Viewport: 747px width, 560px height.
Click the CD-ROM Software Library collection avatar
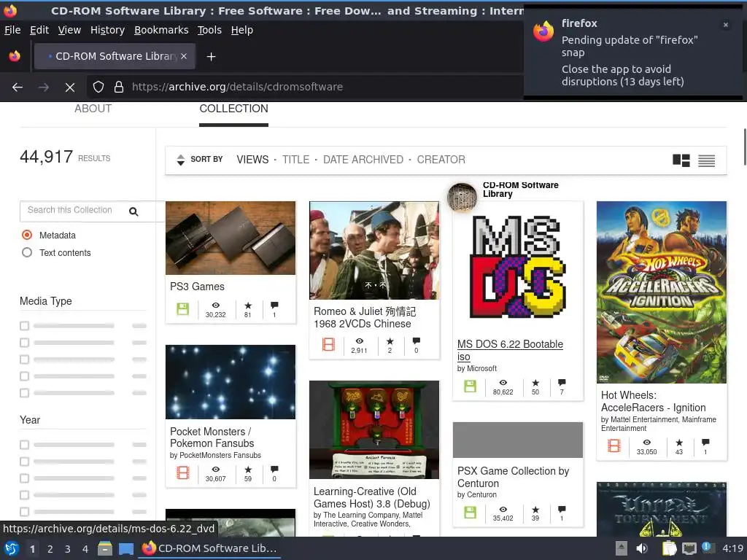(x=462, y=197)
